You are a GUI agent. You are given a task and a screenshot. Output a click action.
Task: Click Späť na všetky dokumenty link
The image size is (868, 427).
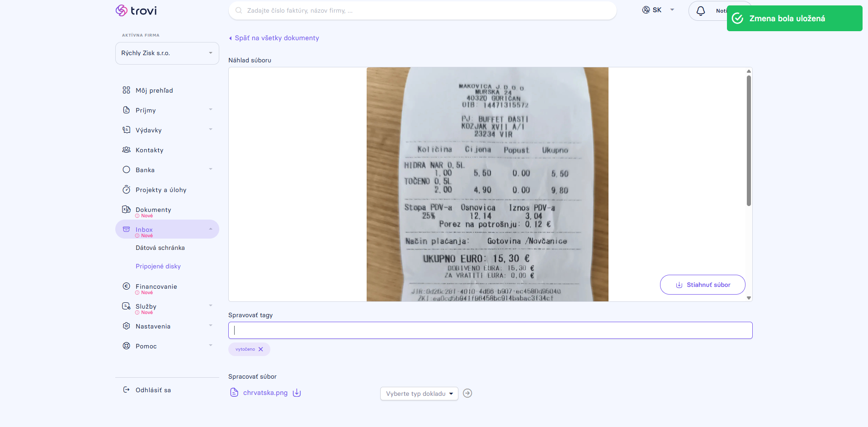coord(274,38)
